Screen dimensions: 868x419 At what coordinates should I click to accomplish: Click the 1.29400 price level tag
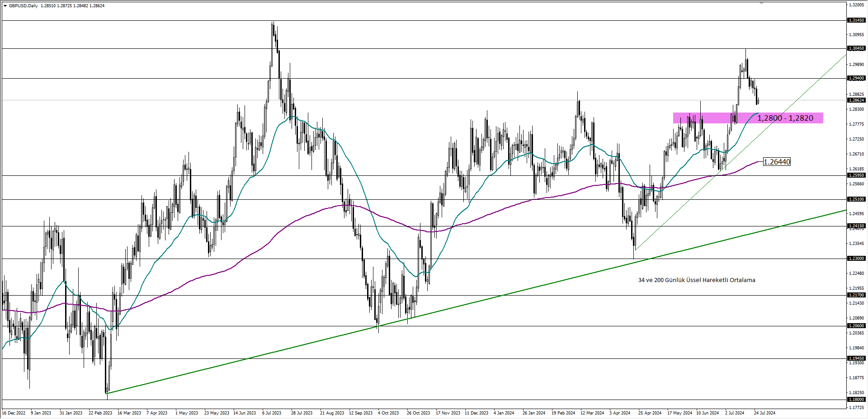coord(856,78)
